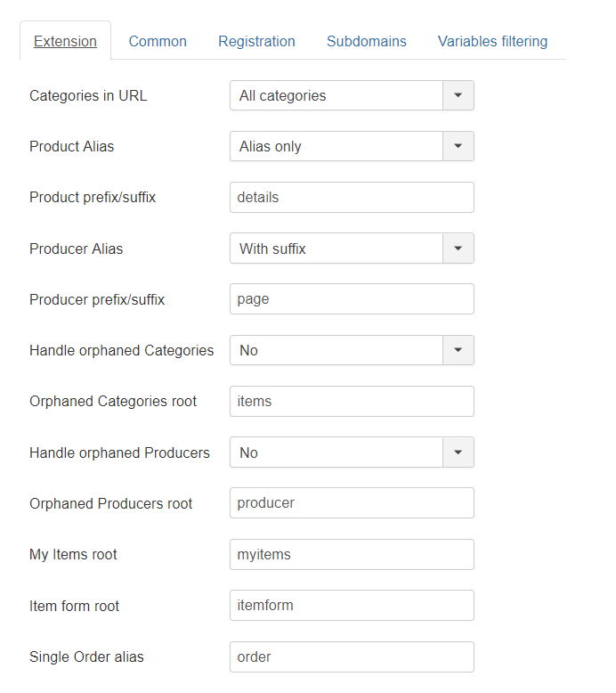Click the Single Order alias field
The width and height of the screenshot is (616, 693).
click(351, 656)
